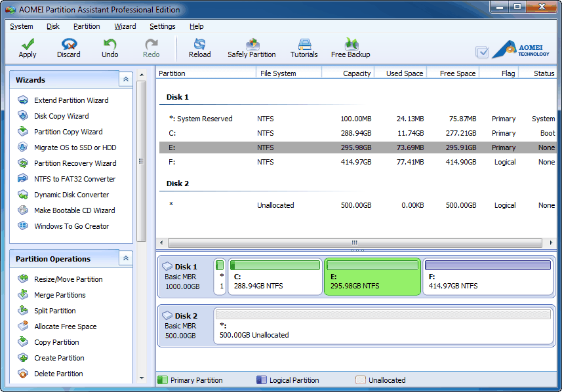The image size is (562, 392).
Task: Collapse the Partition Operations panel
Action: click(126, 258)
